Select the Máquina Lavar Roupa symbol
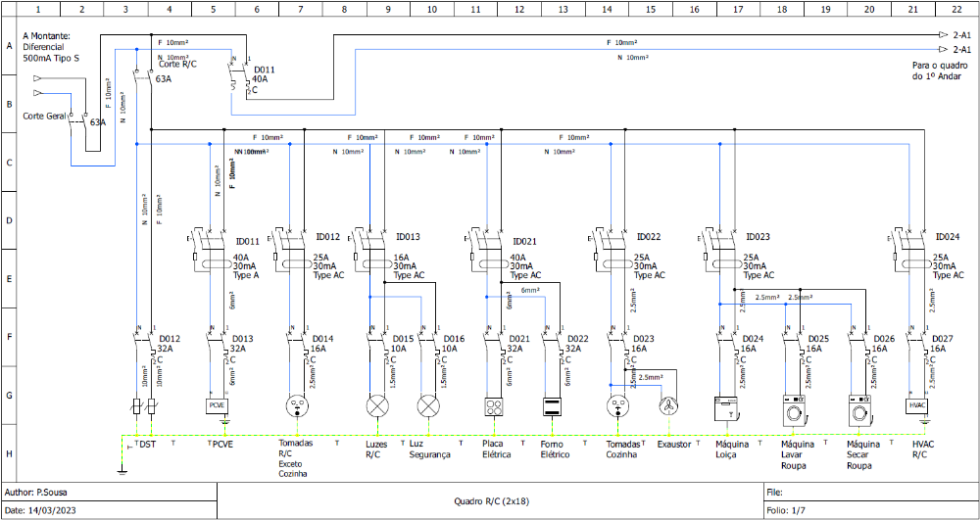The width and height of the screenshot is (980, 520). pos(793,406)
